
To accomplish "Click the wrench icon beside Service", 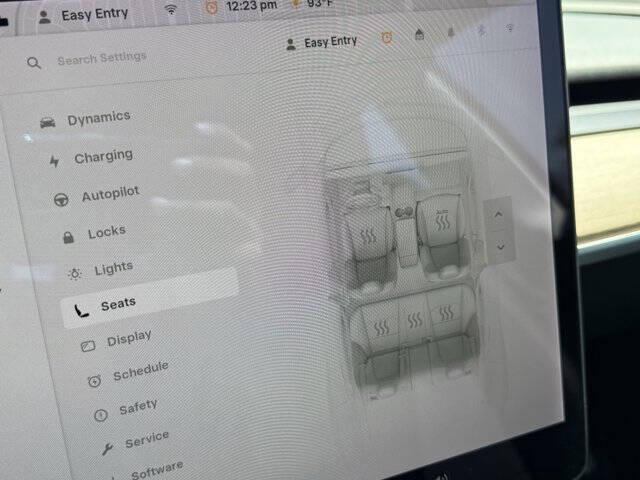I will 107,449.
